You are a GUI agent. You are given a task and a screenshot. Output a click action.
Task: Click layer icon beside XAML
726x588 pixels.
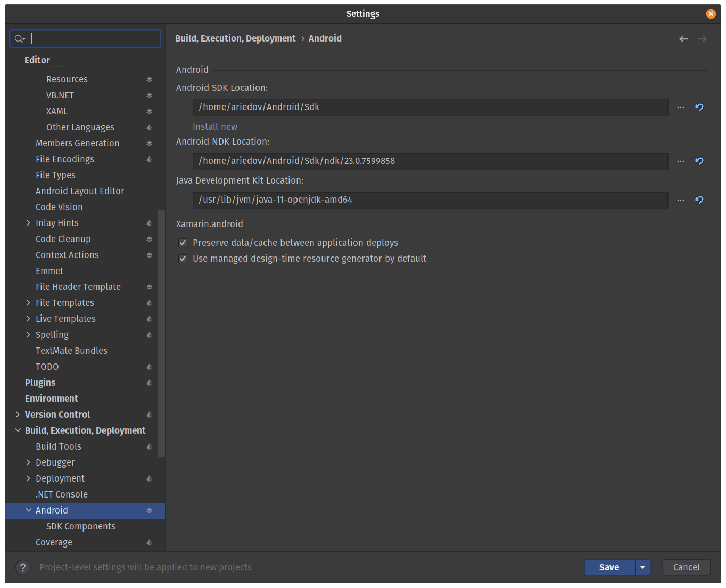coord(150,111)
